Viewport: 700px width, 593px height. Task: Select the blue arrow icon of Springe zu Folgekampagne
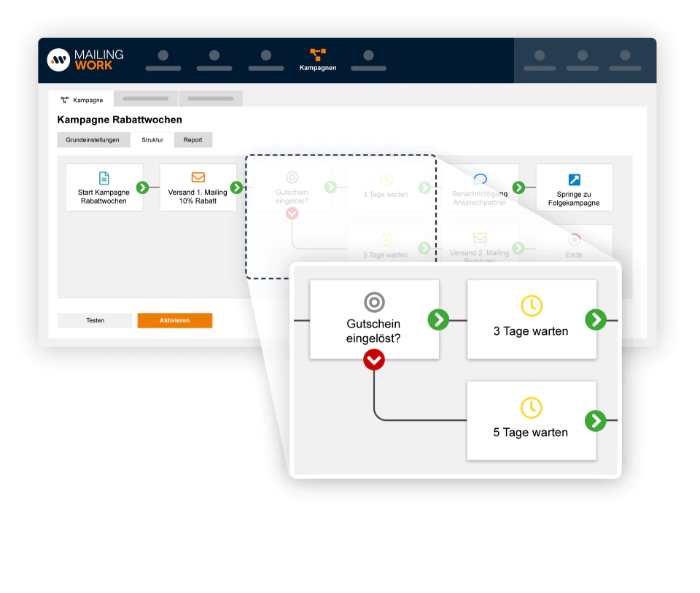(x=574, y=179)
